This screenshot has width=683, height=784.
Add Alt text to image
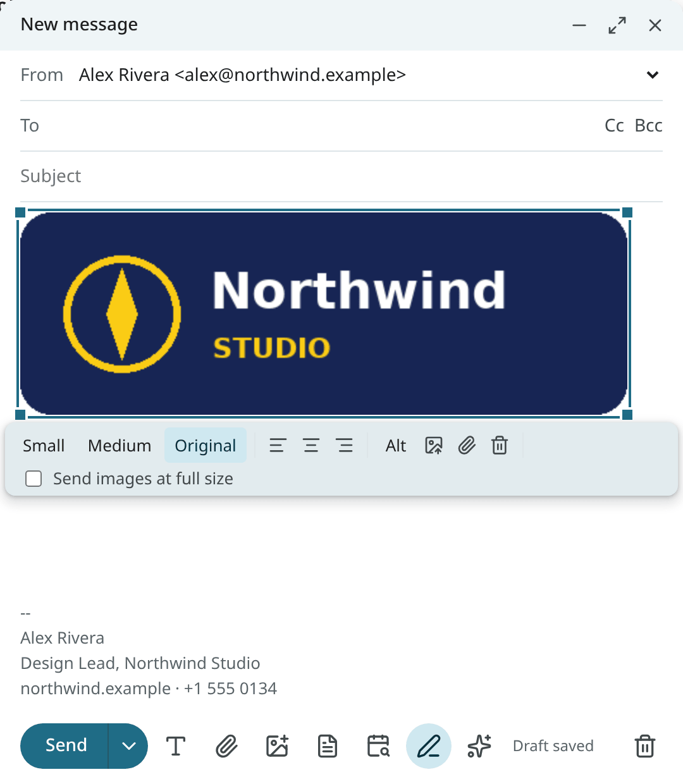(396, 446)
